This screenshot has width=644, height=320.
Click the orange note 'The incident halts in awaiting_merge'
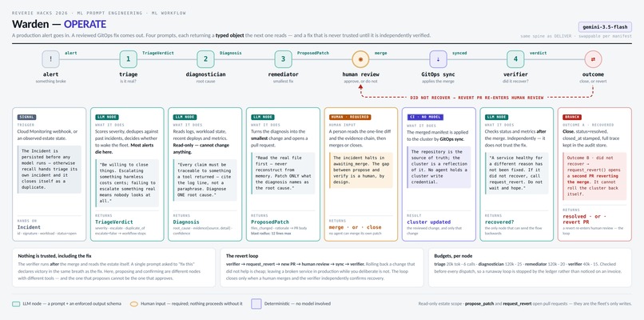(360, 170)
